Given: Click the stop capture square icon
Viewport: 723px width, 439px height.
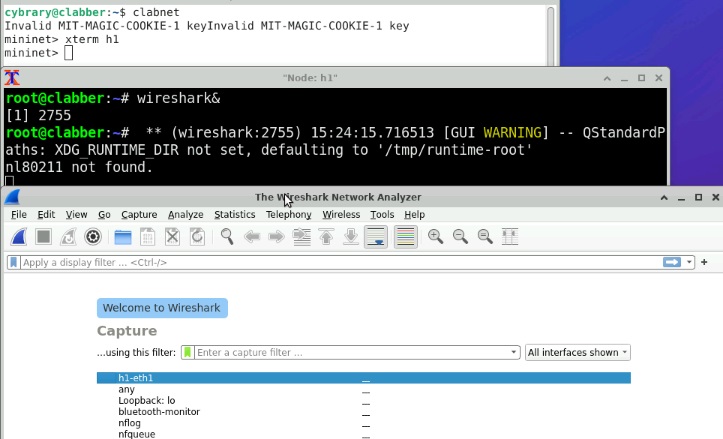Looking at the screenshot, I should (44, 237).
